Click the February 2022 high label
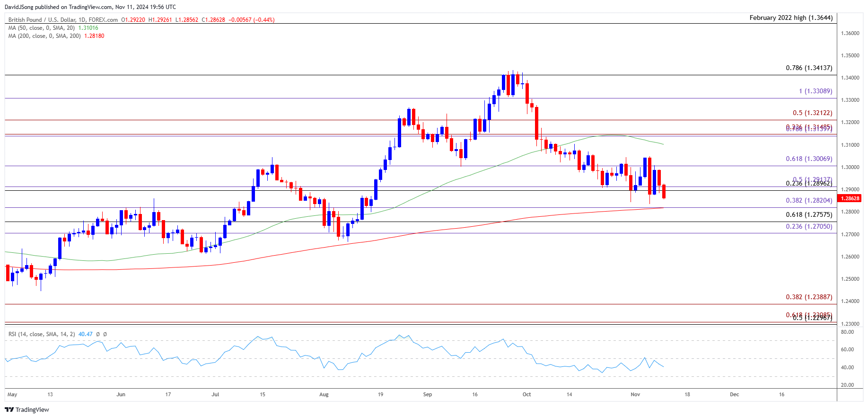Viewport: 868px width, 418px height. 791,18
